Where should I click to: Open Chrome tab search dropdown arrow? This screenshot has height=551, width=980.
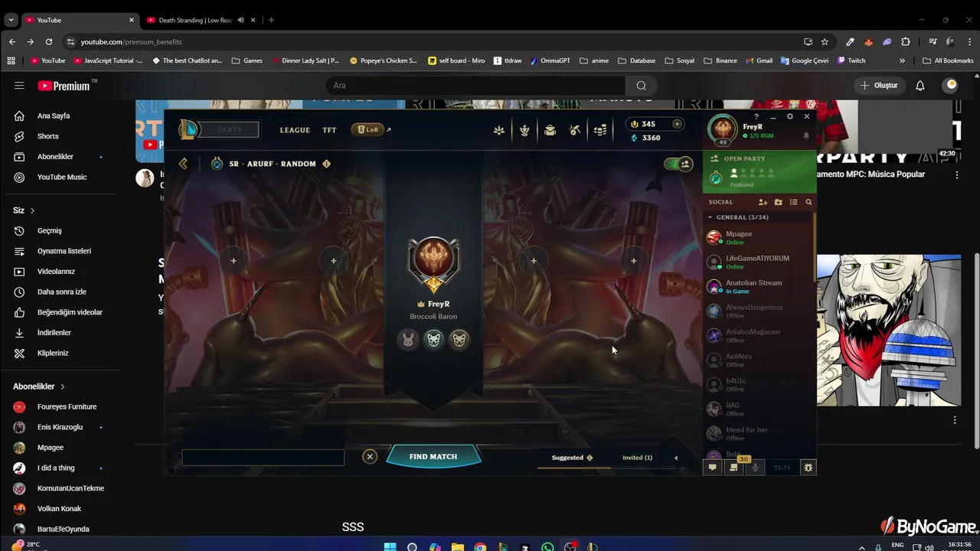(11, 20)
